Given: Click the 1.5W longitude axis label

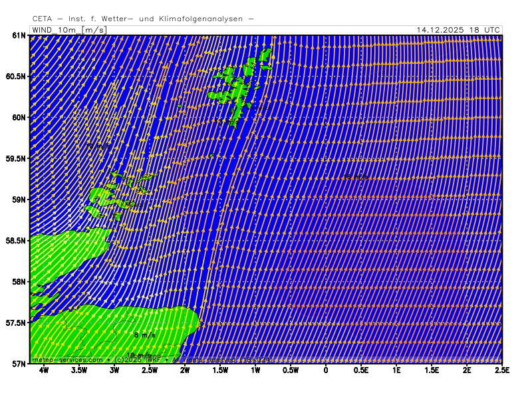Looking at the screenshot, I should tap(220, 370).
